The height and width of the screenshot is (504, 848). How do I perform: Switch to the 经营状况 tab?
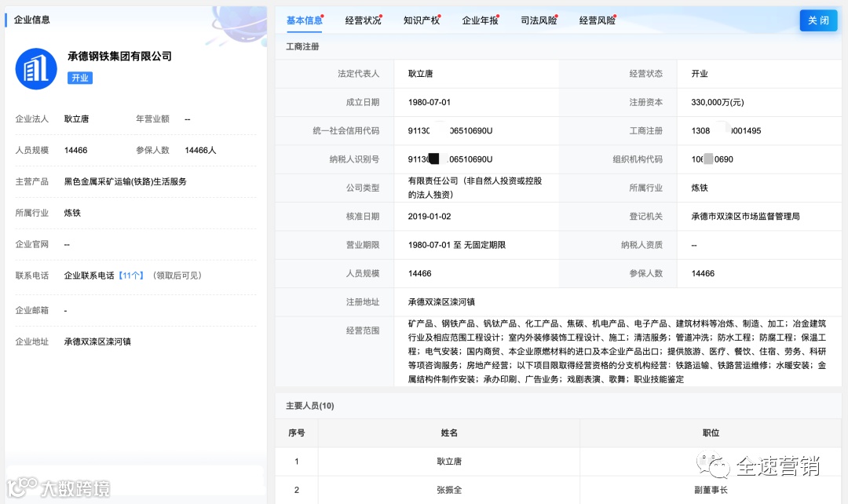pos(363,20)
